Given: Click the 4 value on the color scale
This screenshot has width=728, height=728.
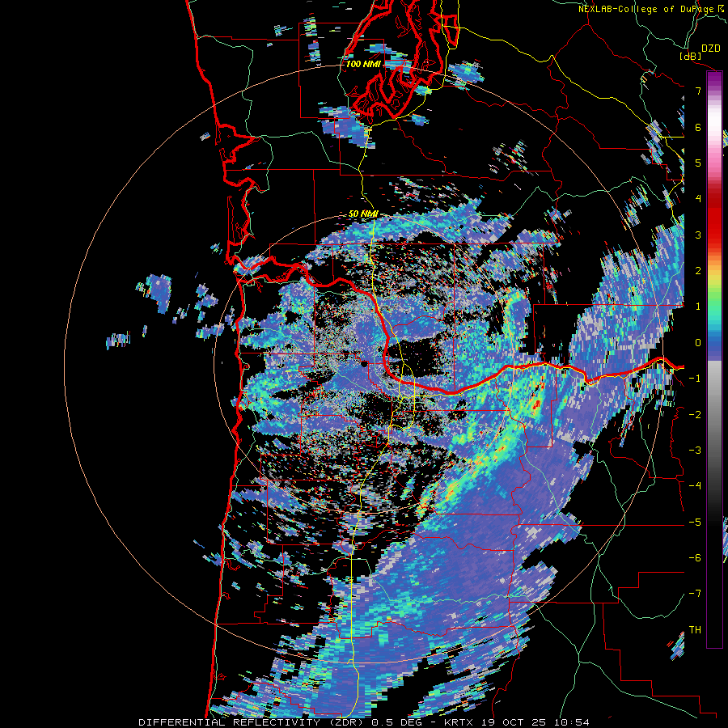Looking at the screenshot, I should pyautogui.click(x=698, y=199).
